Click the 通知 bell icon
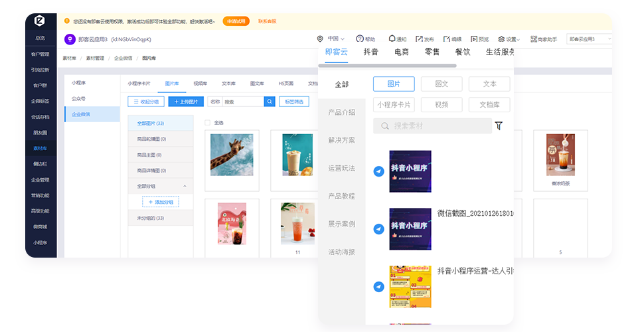Viewport: 644px width, 332px height. 391,39
